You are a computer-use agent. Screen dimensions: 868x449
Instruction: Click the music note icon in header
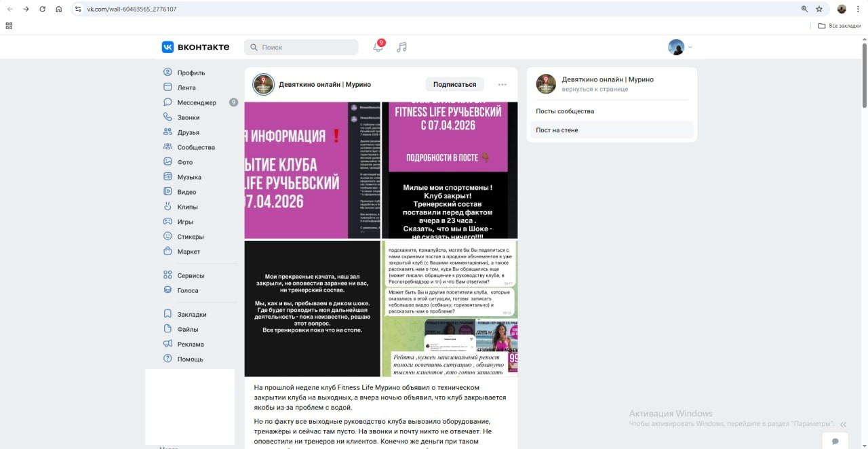402,47
